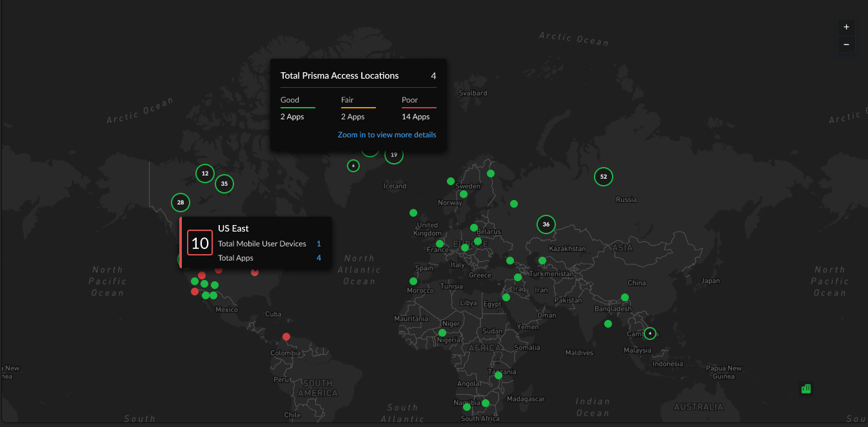
Task: Click the red location marker above Colombia
Action: [286, 337]
